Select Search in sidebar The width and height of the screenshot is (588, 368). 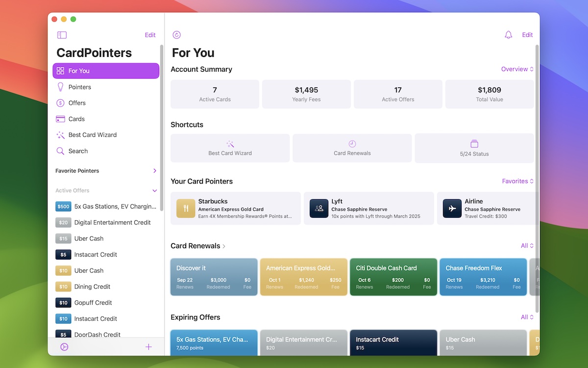(x=106, y=151)
